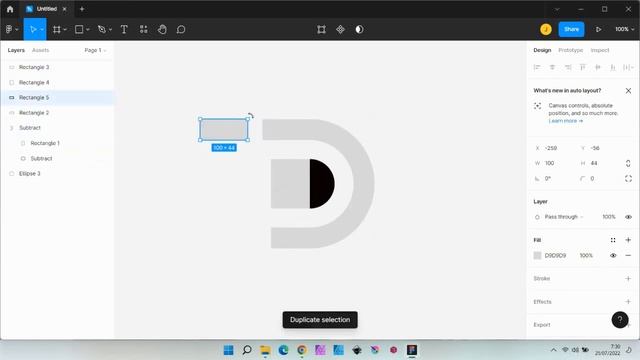Open the Page 1 dropdown
This screenshot has height=360, width=640.
[95, 50]
